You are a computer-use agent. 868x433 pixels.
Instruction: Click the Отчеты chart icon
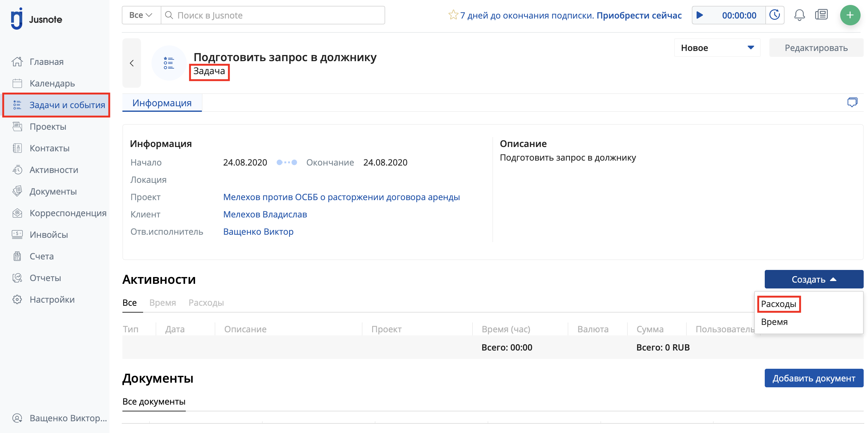coord(17,277)
